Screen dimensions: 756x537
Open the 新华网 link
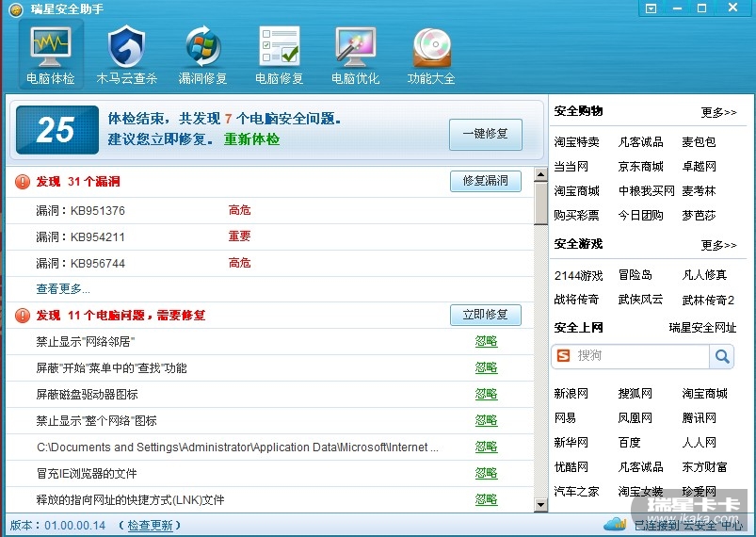coord(571,443)
